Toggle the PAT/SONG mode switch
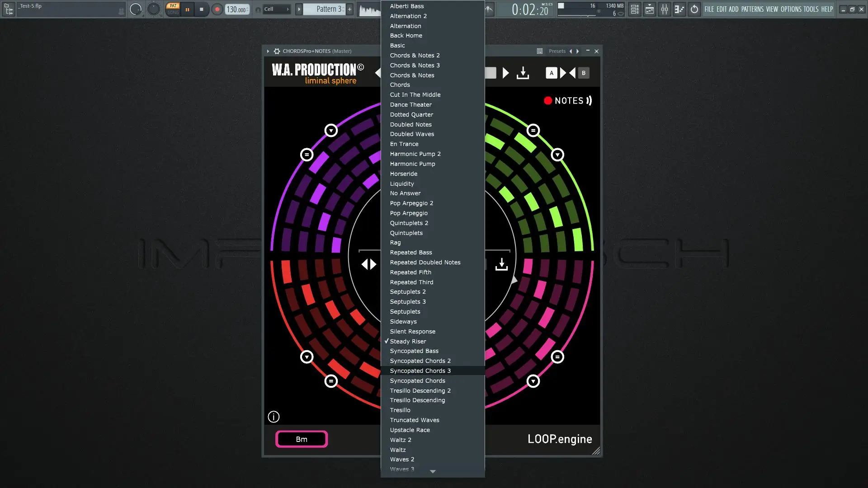The width and height of the screenshot is (868, 488). tap(173, 9)
